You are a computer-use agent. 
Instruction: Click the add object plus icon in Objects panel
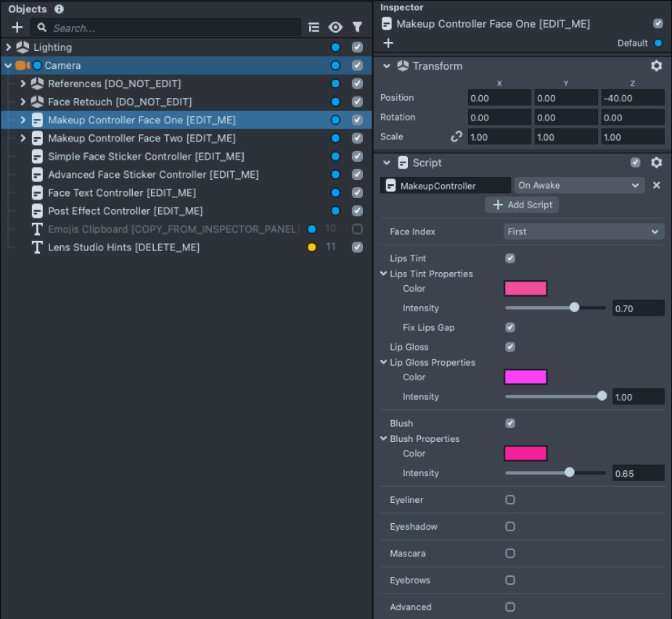(17, 28)
